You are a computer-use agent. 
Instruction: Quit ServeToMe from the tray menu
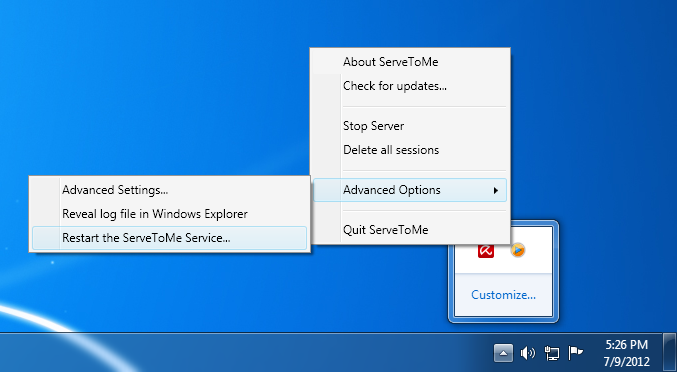(410, 230)
